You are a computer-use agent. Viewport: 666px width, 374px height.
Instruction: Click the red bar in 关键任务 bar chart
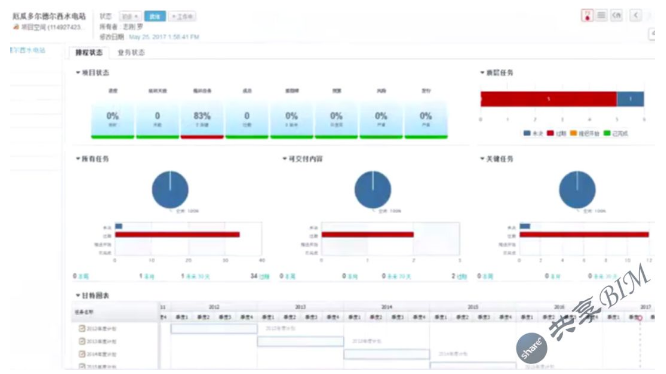pos(584,235)
